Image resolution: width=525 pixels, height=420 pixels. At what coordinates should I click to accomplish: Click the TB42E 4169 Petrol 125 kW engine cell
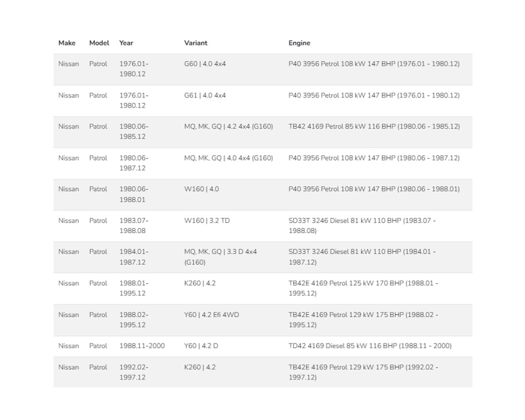click(x=363, y=288)
